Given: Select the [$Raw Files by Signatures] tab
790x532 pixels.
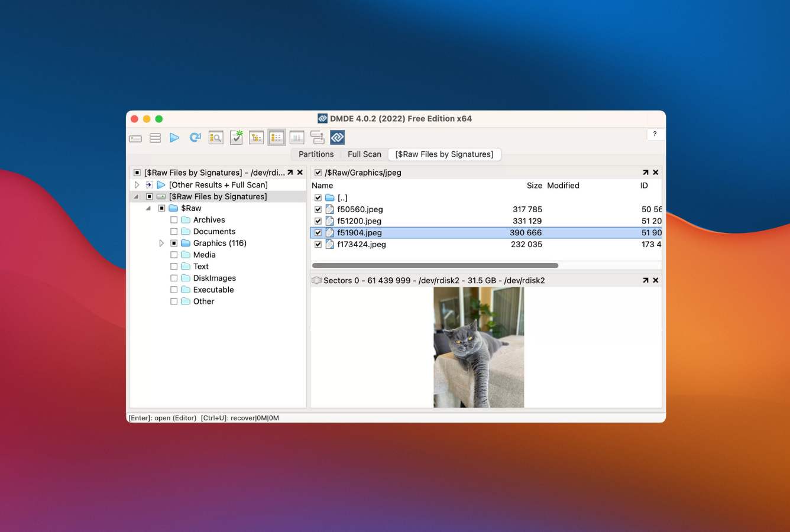Looking at the screenshot, I should point(444,154).
